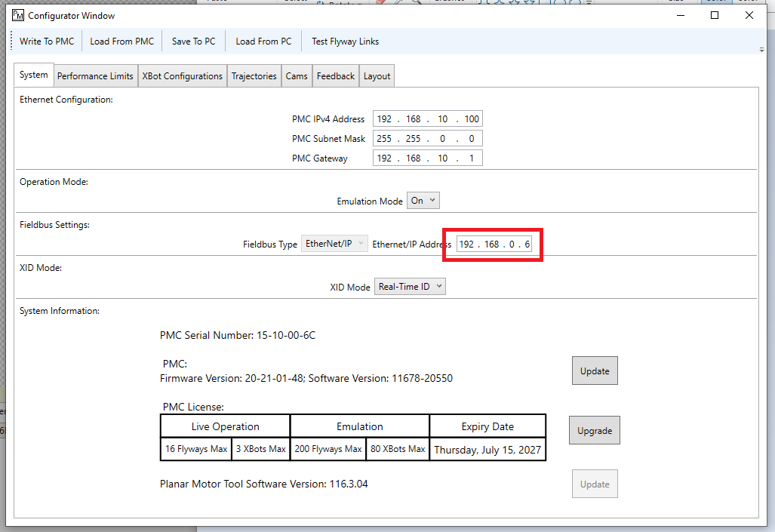
Task: Expand the XID Mode dropdown
Action: pos(410,287)
